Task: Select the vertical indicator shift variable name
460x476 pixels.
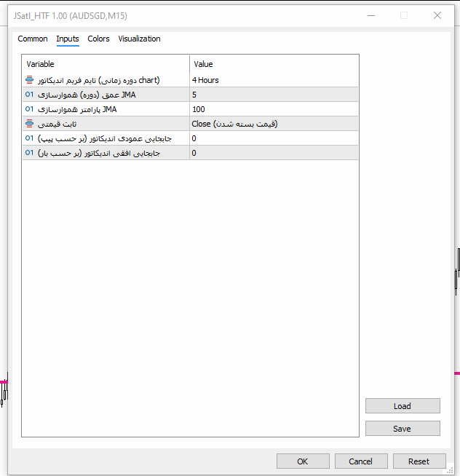Action: [x=105, y=139]
